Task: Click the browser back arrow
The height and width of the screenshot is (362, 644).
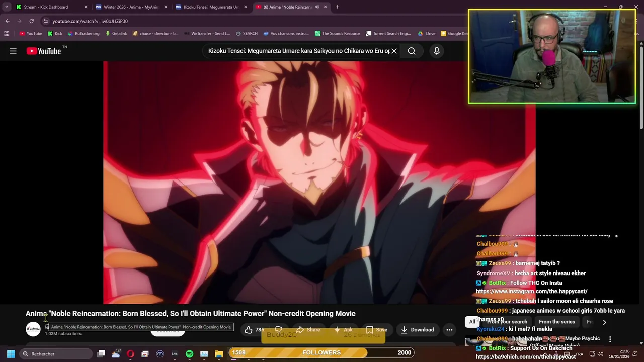Action: point(7,21)
